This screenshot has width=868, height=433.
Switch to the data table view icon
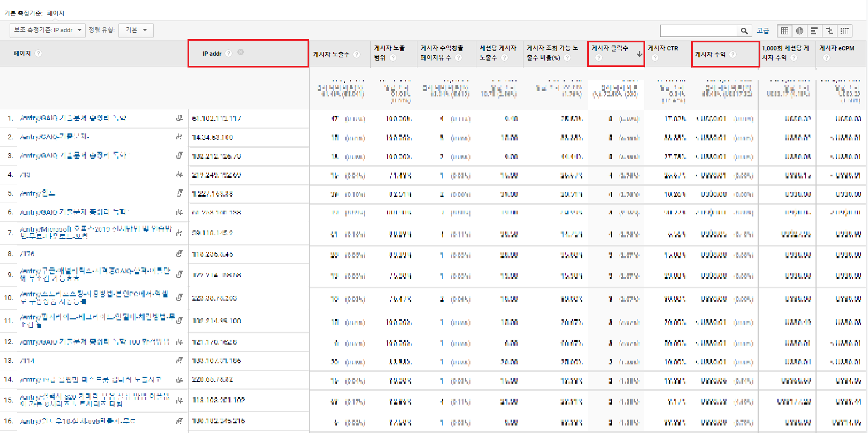[784, 31]
